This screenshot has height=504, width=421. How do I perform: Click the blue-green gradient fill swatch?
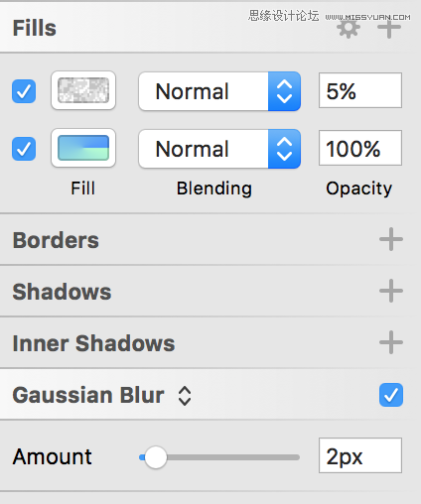[83, 148]
